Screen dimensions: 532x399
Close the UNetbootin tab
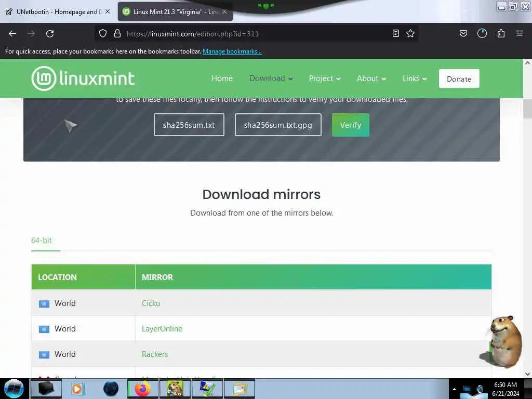click(108, 11)
